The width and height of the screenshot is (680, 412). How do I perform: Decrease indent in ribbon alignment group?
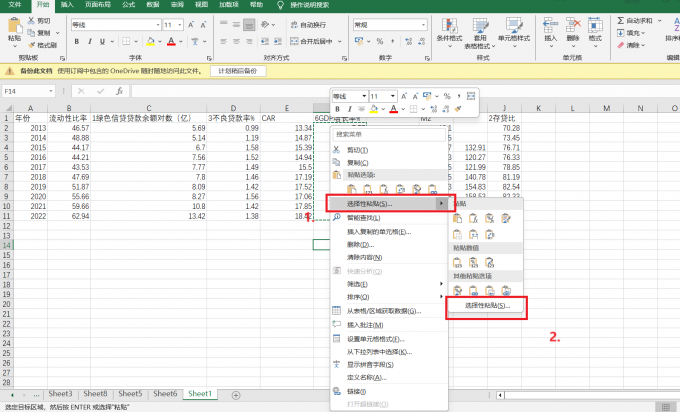(265, 41)
